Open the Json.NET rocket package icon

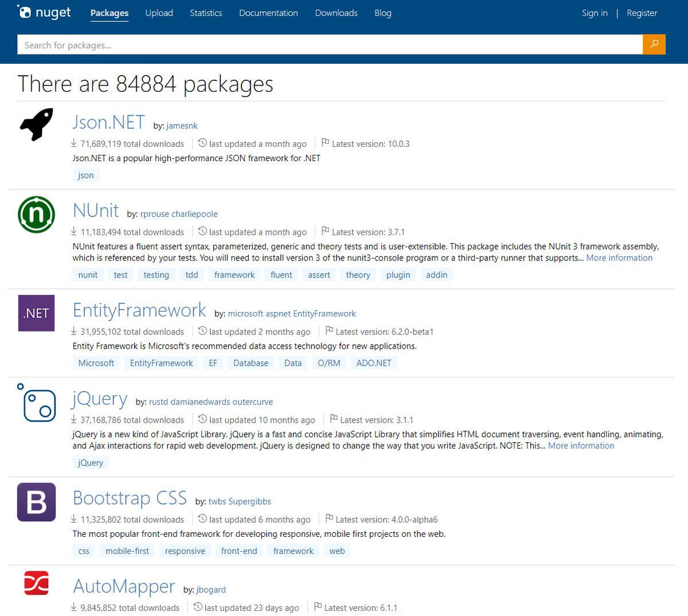pos(37,124)
